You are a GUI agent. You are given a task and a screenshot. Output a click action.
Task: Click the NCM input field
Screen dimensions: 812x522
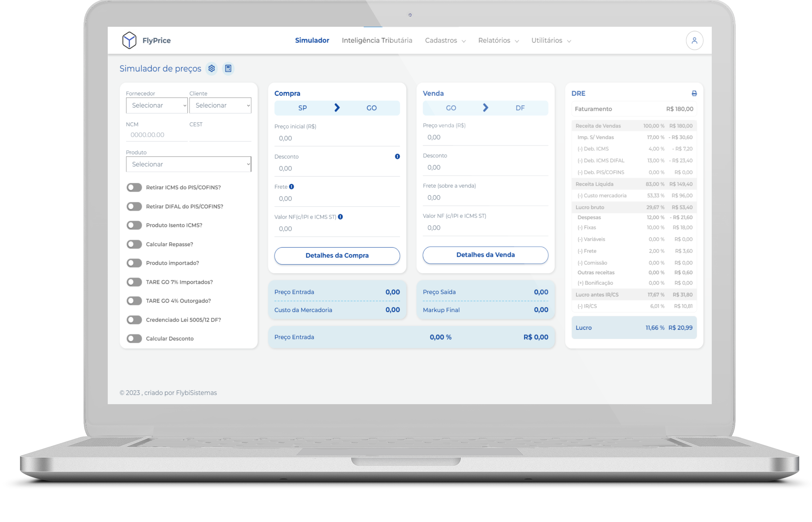(x=157, y=135)
